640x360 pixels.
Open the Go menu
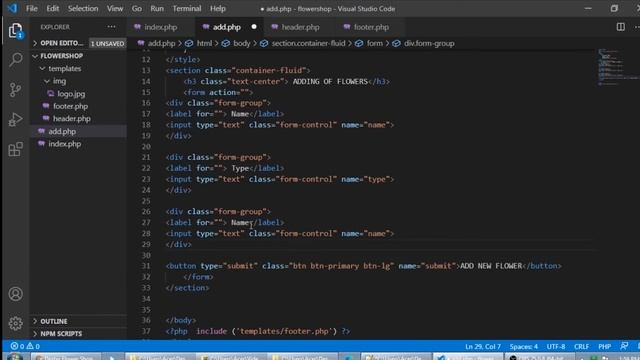[x=137, y=9]
